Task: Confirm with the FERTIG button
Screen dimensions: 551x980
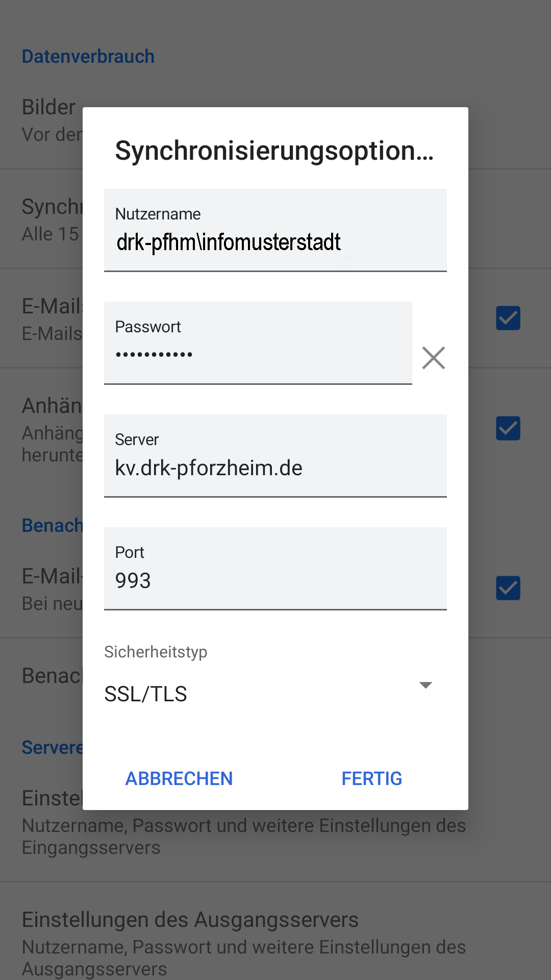Action: (x=372, y=778)
